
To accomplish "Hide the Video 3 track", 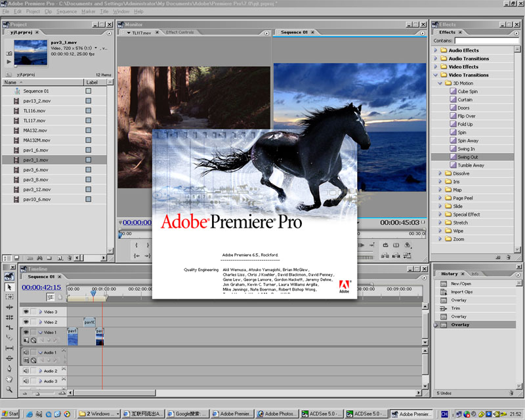I will click(26, 312).
